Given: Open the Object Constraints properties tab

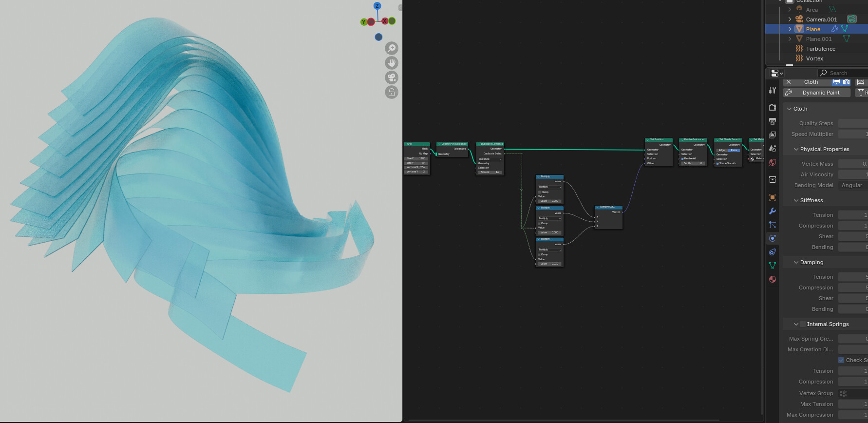Looking at the screenshot, I should (x=773, y=252).
